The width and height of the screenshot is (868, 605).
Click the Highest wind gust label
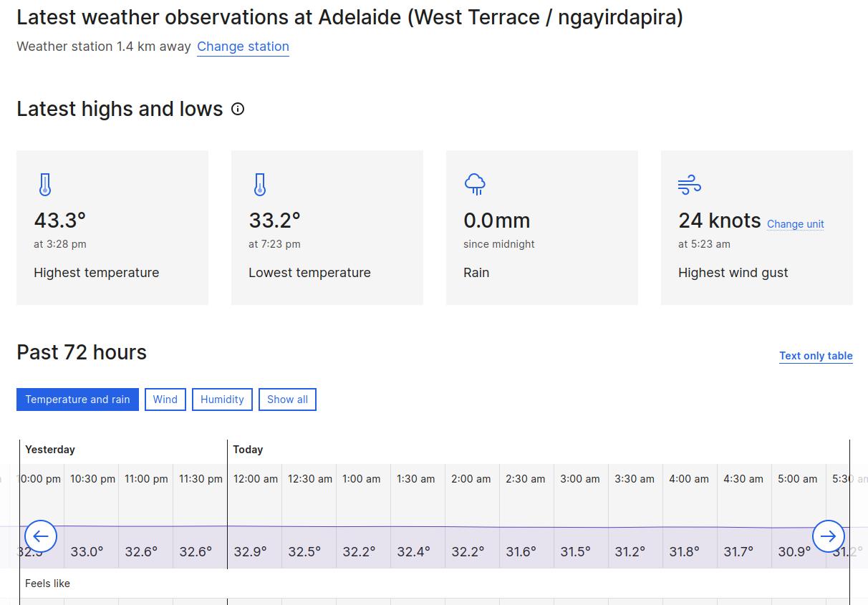[733, 273]
